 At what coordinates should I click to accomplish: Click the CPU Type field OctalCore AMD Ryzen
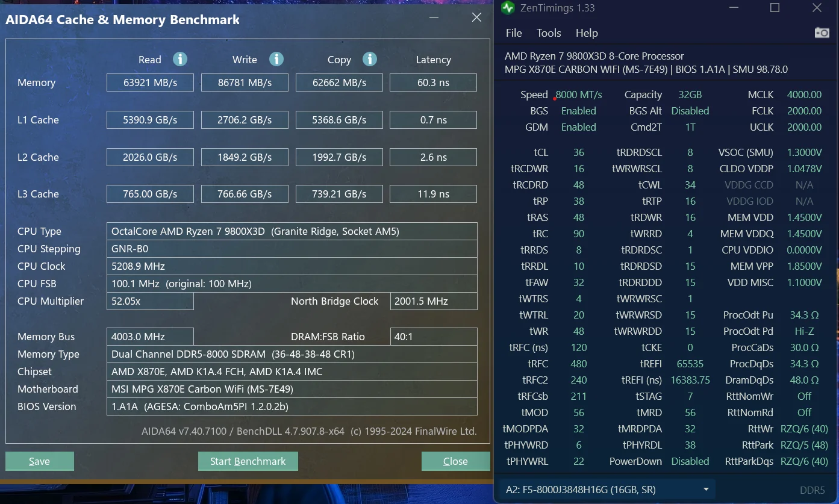pos(292,231)
